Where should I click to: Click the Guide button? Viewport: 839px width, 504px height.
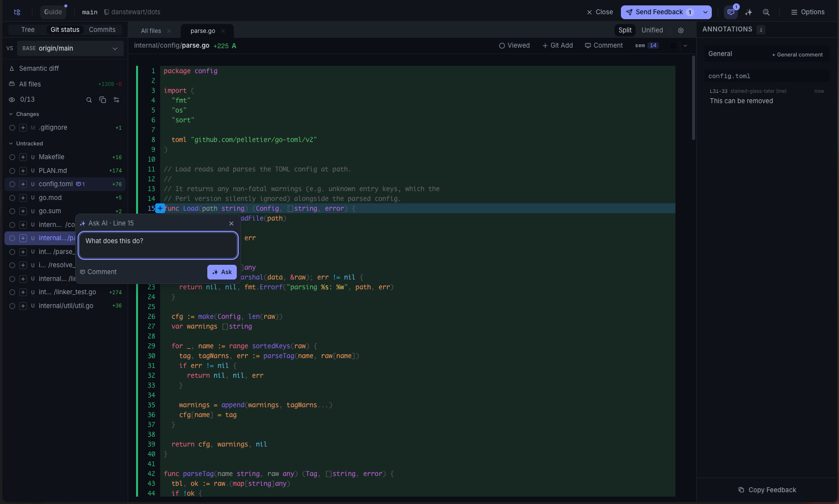coord(53,12)
